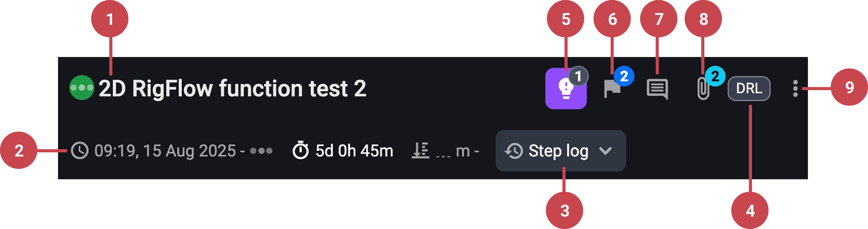
Task: Click the grey "1" badge on the lightbulb
Action: click(578, 76)
